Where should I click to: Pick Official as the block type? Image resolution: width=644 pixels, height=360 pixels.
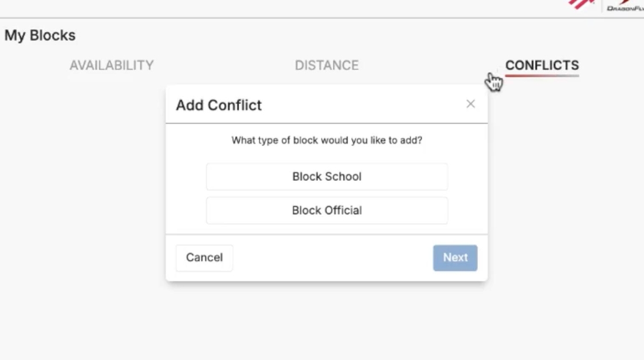coord(327,210)
